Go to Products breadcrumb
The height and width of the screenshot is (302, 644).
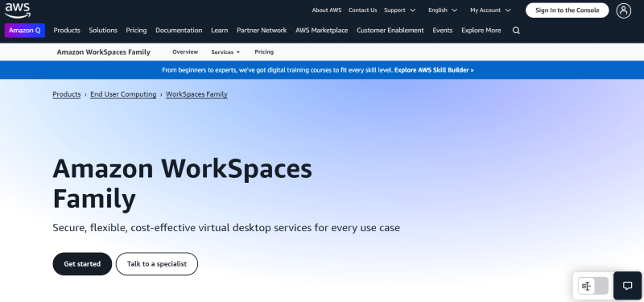67,94
